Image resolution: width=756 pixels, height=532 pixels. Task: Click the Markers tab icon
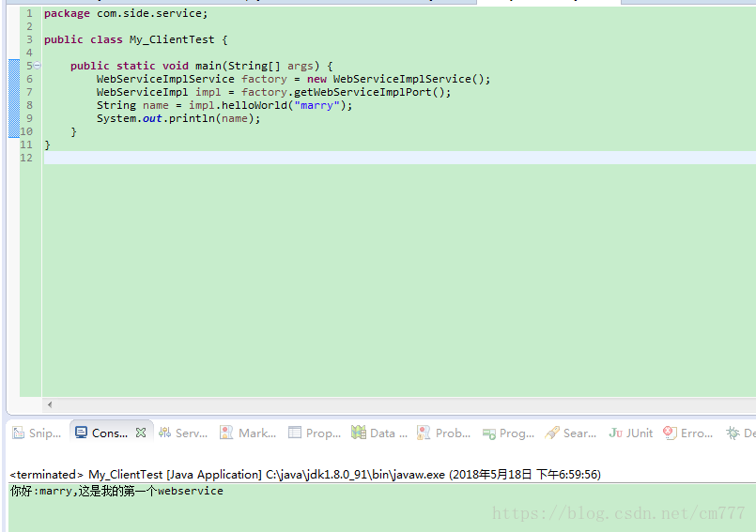pyautogui.click(x=226, y=433)
